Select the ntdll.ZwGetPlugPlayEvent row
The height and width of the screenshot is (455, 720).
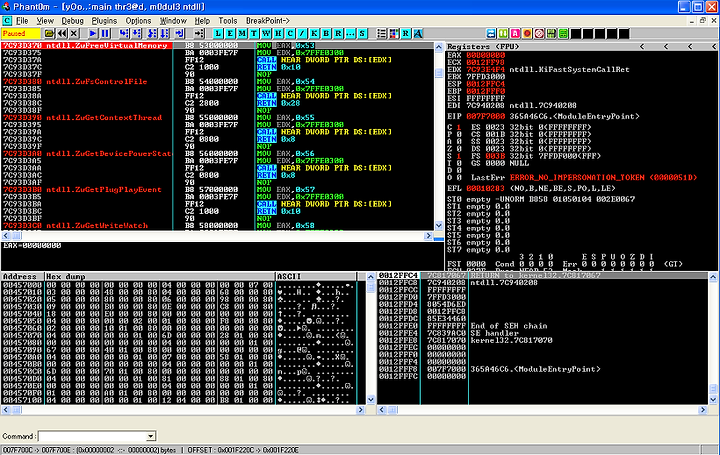(x=217, y=190)
